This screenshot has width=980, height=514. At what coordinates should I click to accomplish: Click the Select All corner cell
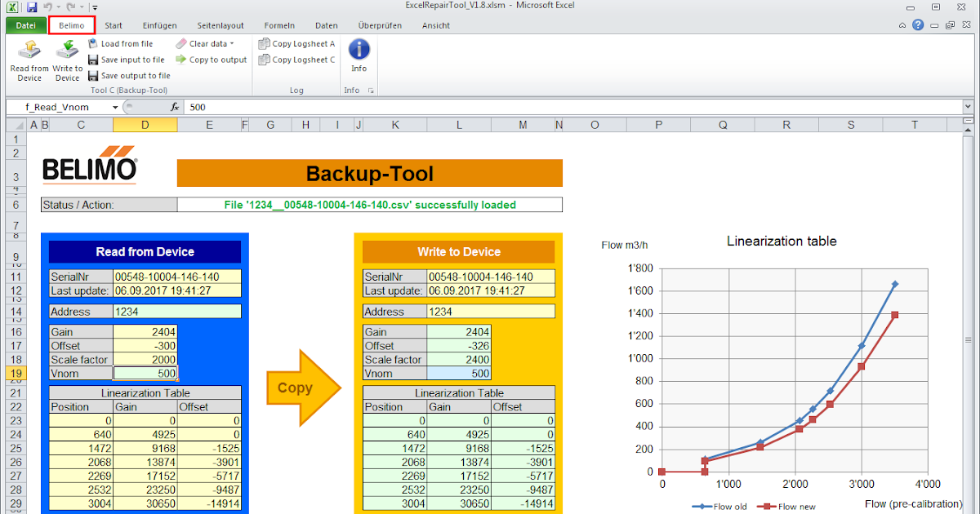tap(17, 125)
